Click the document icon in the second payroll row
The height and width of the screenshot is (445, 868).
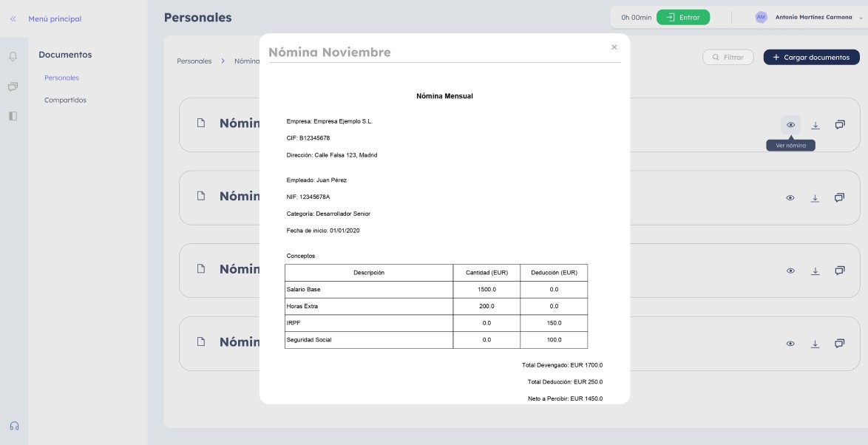coord(201,196)
